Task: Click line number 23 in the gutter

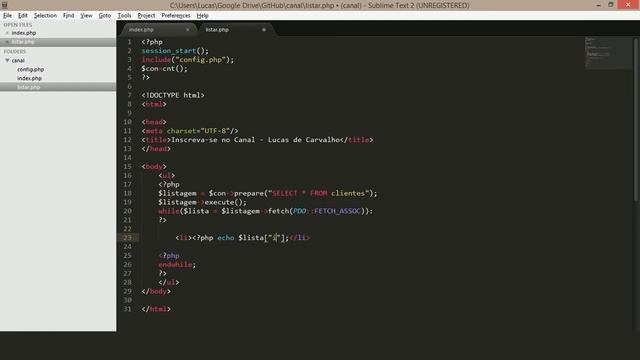Action: [127, 238]
